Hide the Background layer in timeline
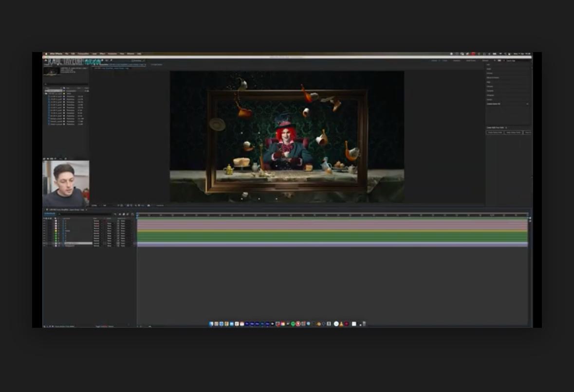 [44, 246]
